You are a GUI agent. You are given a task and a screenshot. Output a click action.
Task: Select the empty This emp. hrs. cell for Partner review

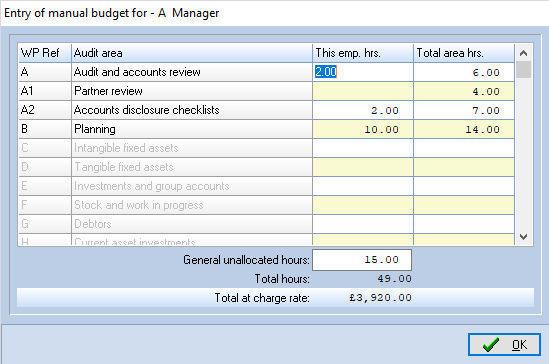point(363,91)
